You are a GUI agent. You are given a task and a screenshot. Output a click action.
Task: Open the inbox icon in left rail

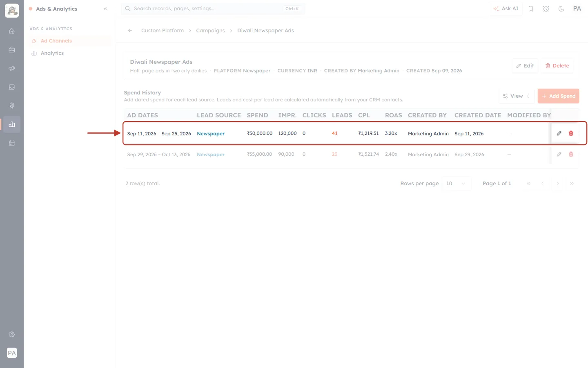tap(12, 87)
